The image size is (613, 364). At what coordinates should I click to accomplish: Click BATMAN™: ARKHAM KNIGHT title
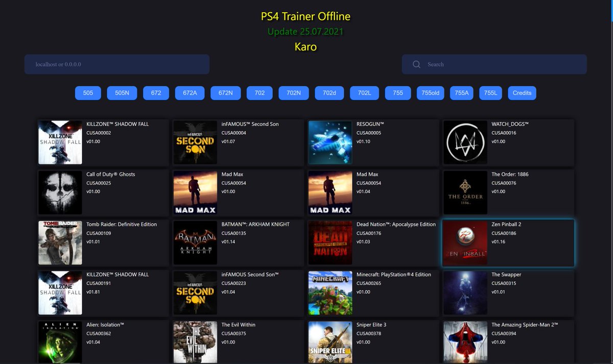(255, 224)
